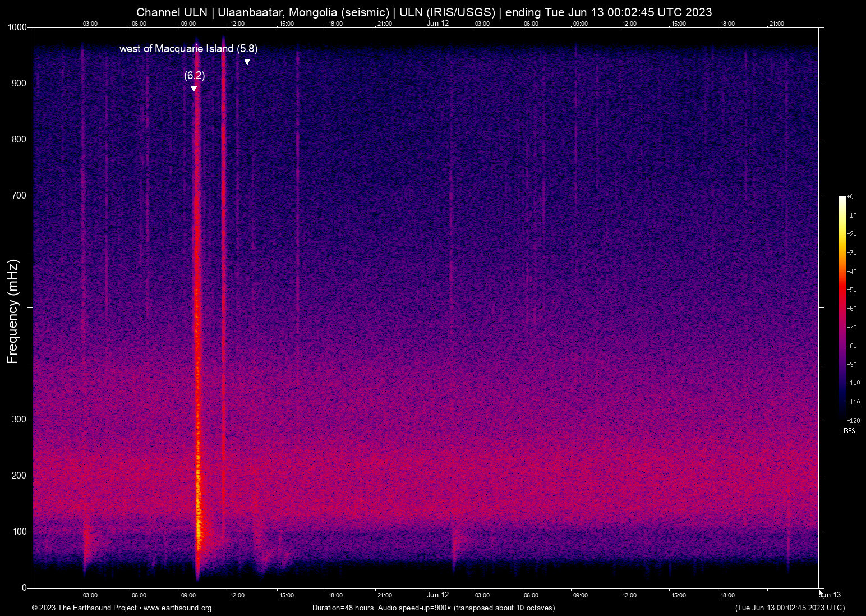Select the 'west of Macquarie Island (5.8)' label

pyautogui.click(x=188, y=49)
